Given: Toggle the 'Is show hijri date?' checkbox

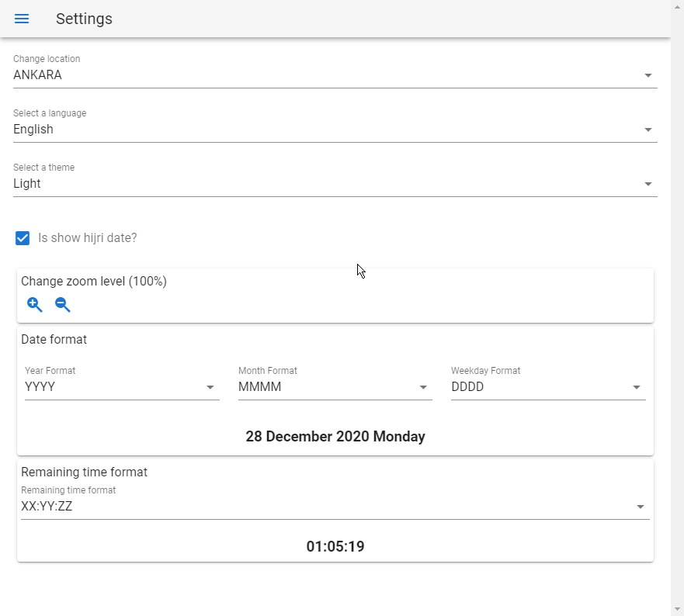Looking at the screenshot, I should coord(23,238).
